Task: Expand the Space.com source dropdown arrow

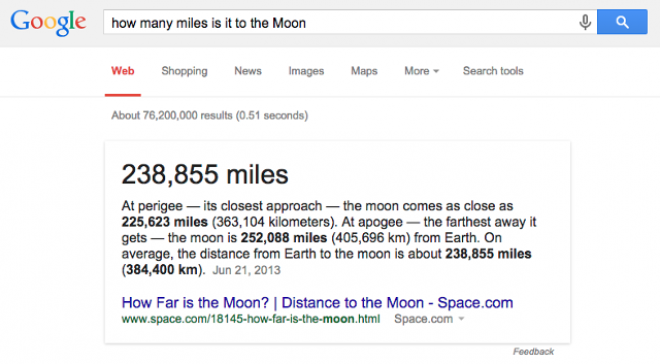Action: pos(461,319)
